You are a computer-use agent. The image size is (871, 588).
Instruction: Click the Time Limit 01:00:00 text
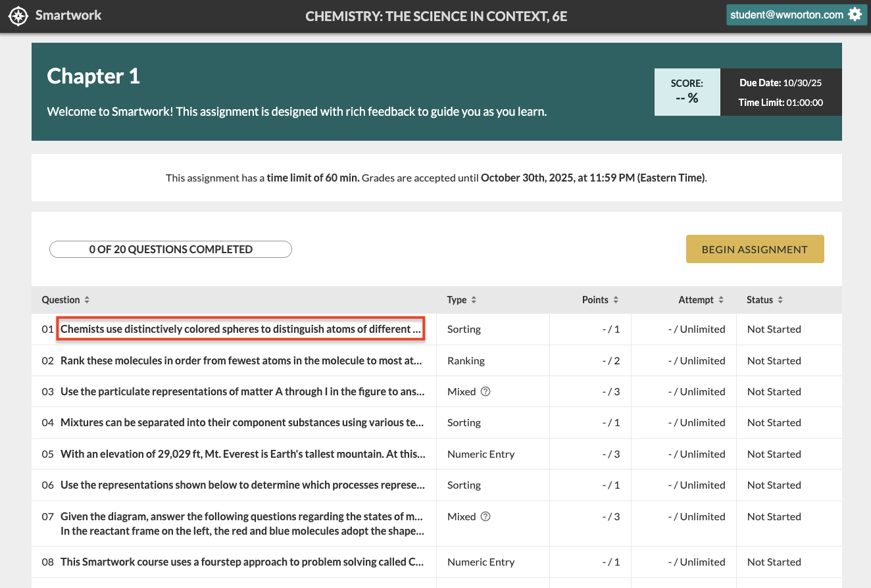click(781, 103)
